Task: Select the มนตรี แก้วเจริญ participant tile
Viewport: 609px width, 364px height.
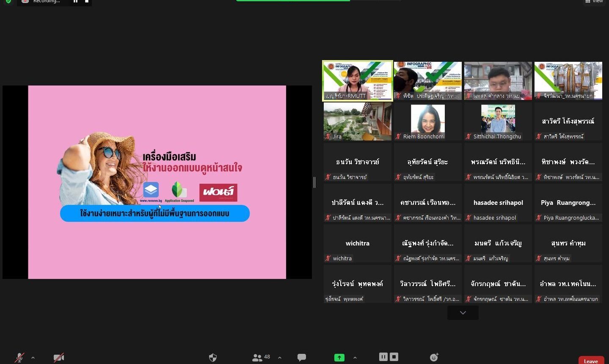Action: coord(498,243)
